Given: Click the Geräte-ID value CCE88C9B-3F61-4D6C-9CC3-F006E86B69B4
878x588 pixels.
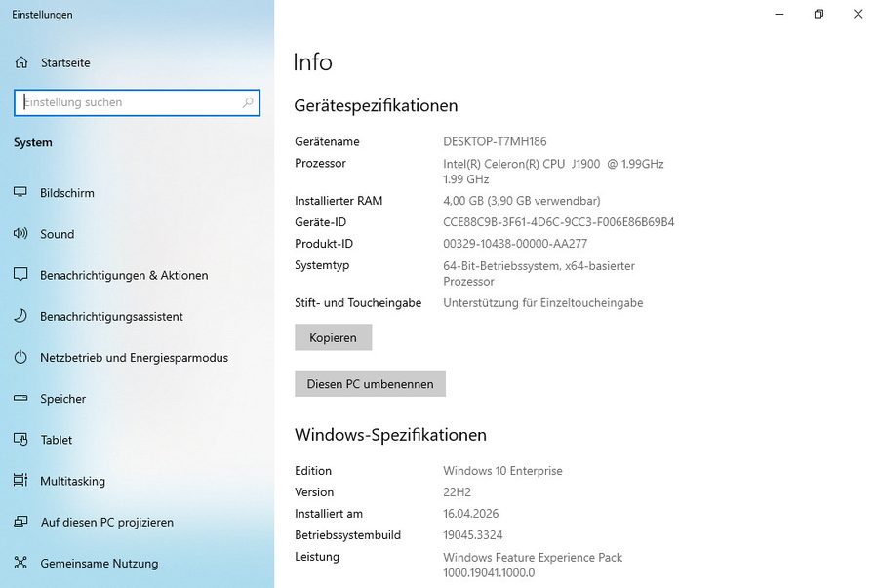Looking at the screenshot, I should (559, 222).
